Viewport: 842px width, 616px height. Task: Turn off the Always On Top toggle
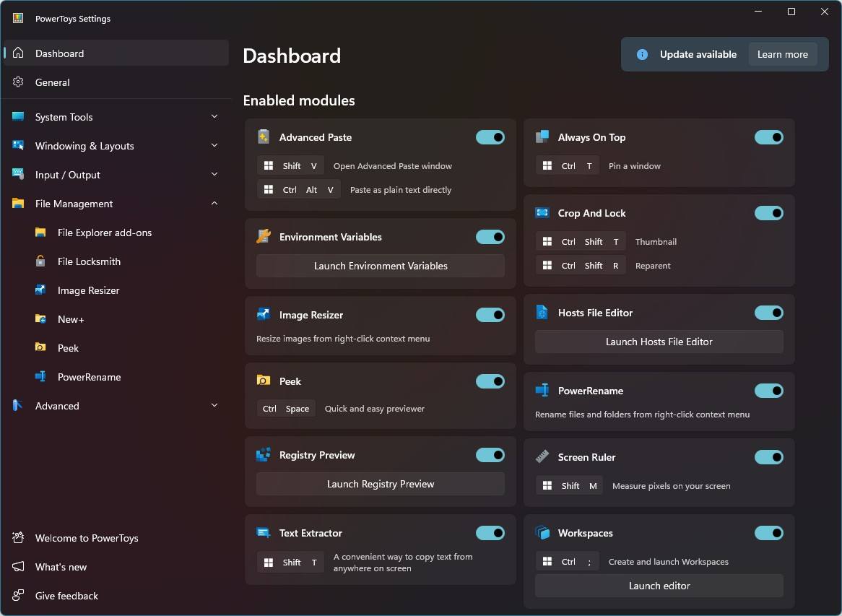coord(769,137)
